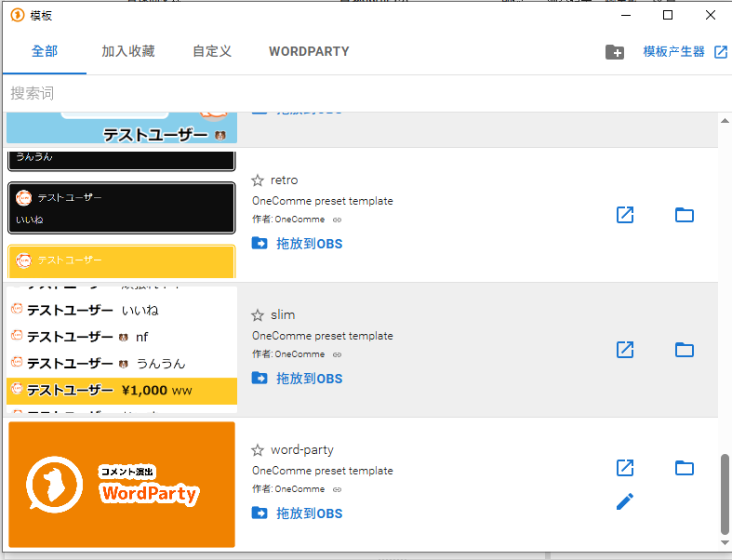This screenshot has height=560, width=732.
Task: Click 拖放到OBS for word-party template
Action: (309, 513)
